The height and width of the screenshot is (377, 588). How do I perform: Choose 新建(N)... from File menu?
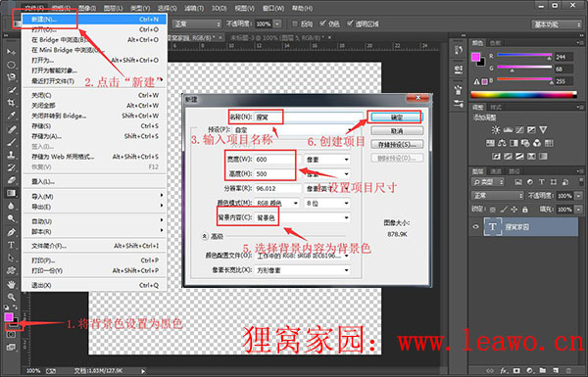click(94, 20)
